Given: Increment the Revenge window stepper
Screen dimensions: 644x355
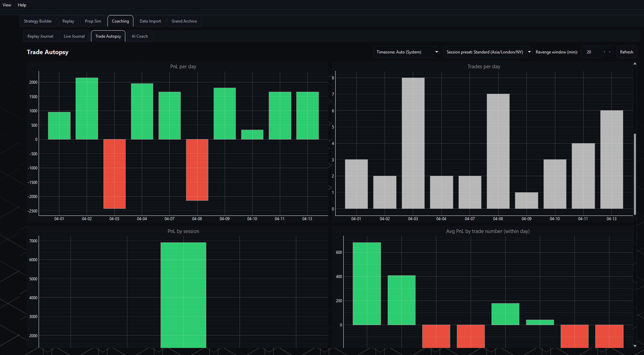Looking at the screenshot, I should 604,52.
